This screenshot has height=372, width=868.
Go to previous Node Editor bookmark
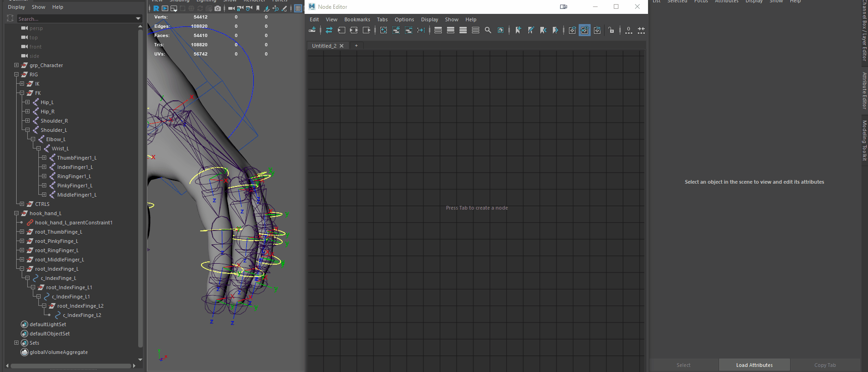543,30
